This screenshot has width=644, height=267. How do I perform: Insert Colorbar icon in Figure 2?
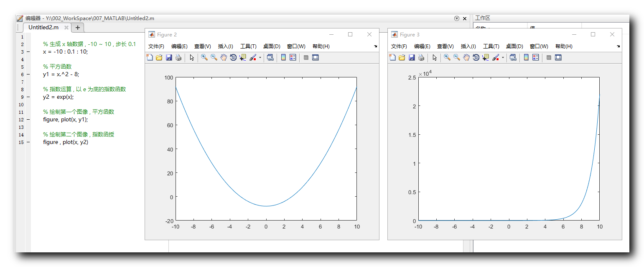pyautogui.click(x=283, y=57)
